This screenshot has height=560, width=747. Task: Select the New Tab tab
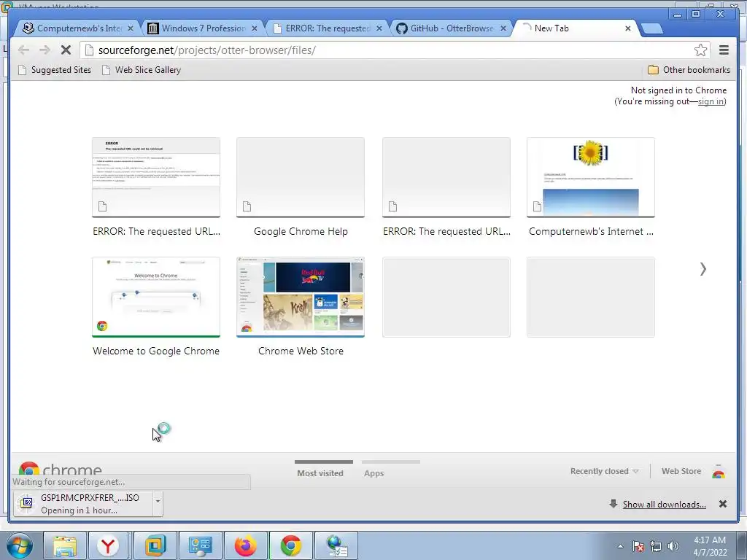click(x=574, y=28)
